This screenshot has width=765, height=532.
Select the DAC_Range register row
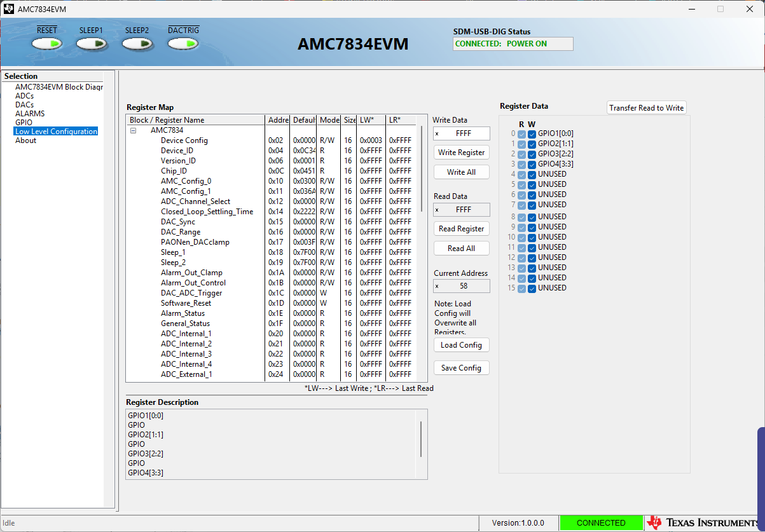272,232
